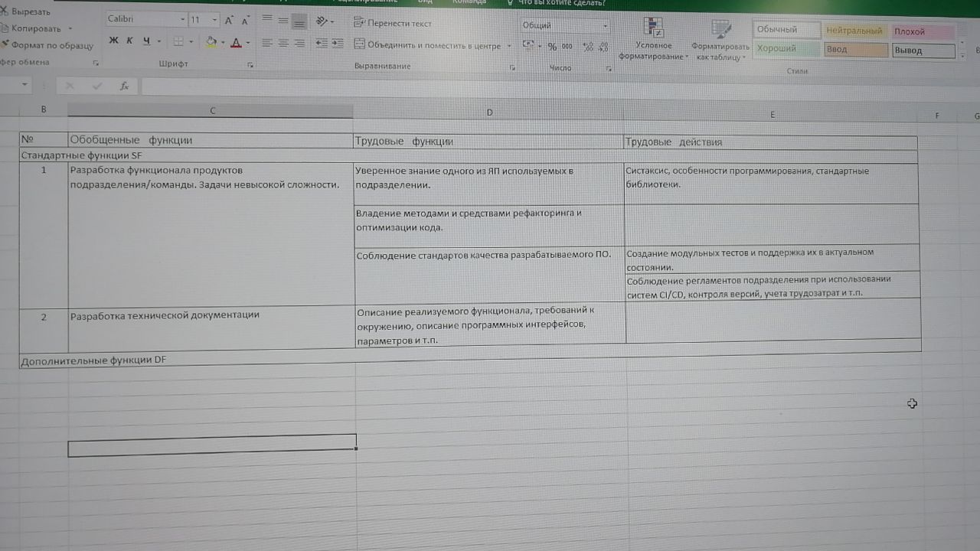Click the text orientation icon
980x551 pixels.
click(322, 21)
